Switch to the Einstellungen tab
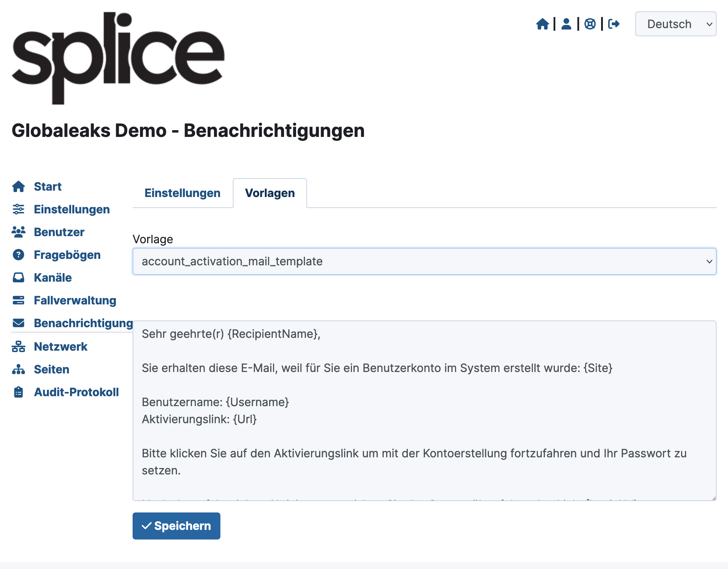Image resolution: width=728 pixels, height=569 pixels. [182, 193]
